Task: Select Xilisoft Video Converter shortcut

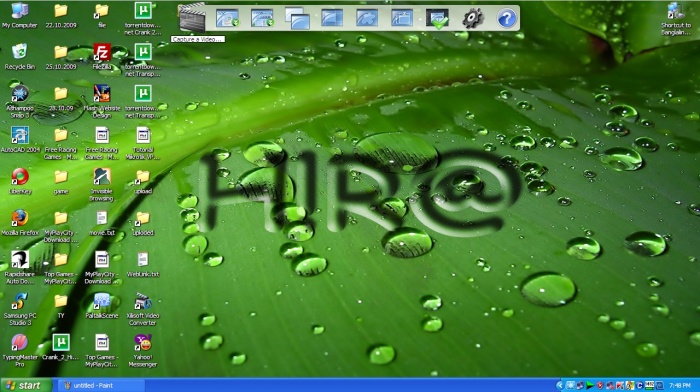Action: (143, 309)
